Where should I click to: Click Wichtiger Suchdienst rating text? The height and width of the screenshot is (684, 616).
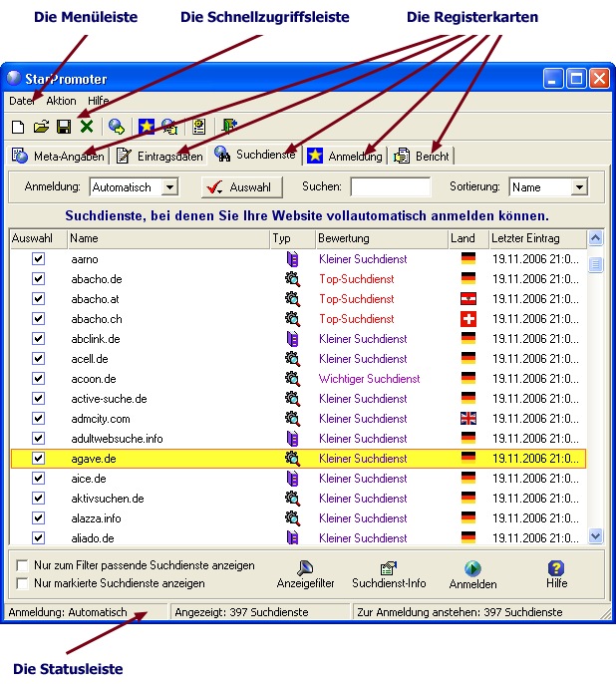[x=369, y=379]
